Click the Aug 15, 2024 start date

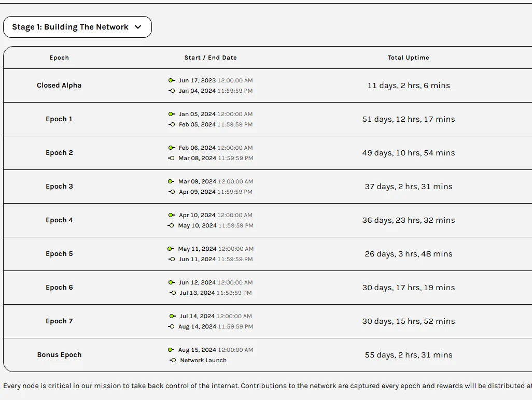pos(197,350)
